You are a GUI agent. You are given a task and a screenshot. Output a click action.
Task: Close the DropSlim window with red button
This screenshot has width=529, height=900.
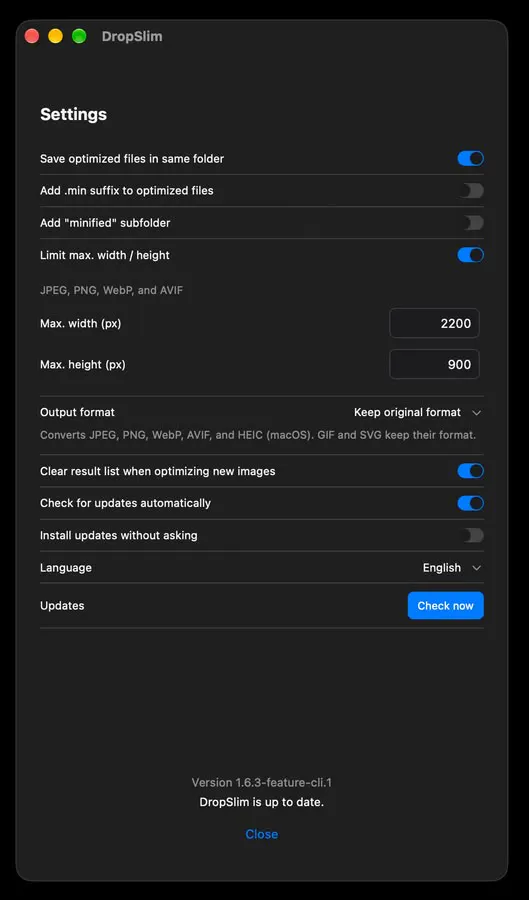[x=32, y=36]
